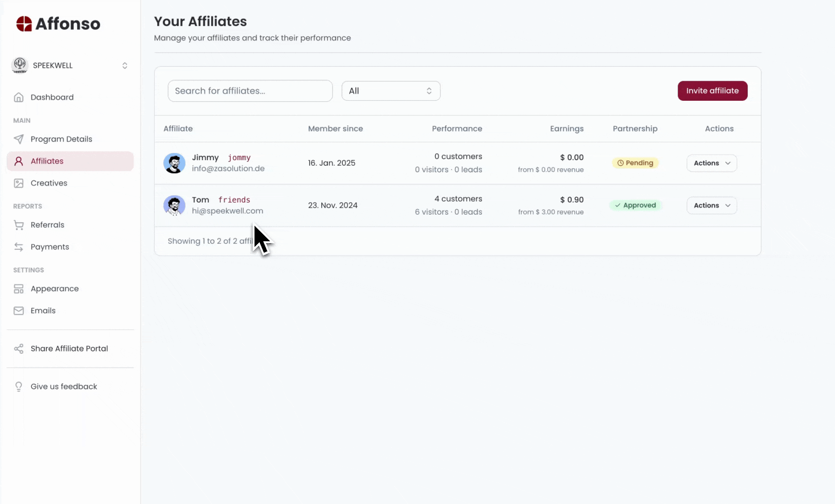This screenshot has width=835, height=504.
Task: Click Tom's avatar thumbnail
Action: [x=174, y=205]
